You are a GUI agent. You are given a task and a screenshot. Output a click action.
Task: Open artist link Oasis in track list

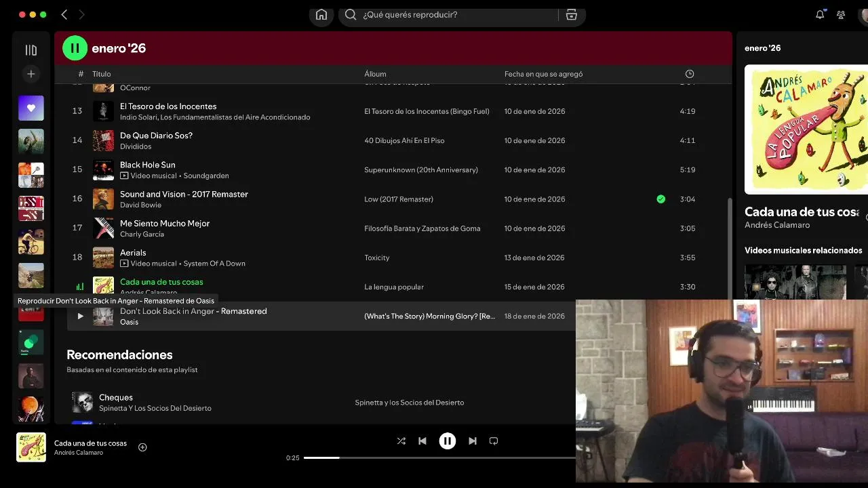(129, 322)
